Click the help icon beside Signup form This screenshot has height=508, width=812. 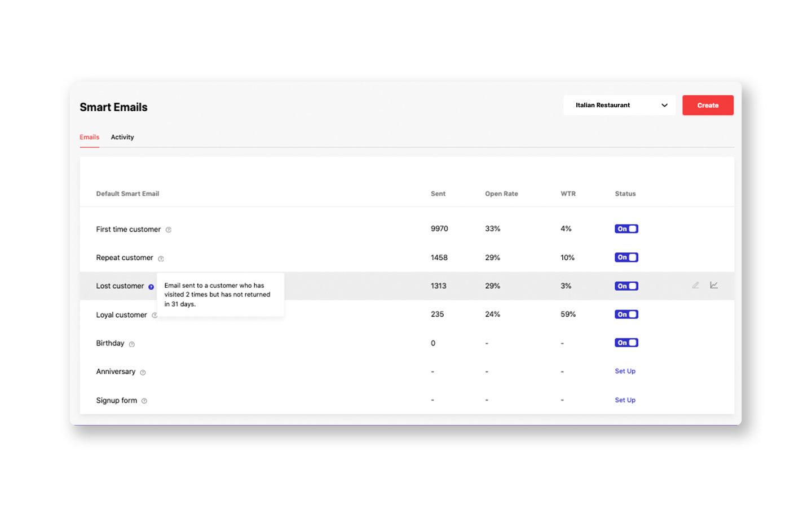(x=144, y=401)
